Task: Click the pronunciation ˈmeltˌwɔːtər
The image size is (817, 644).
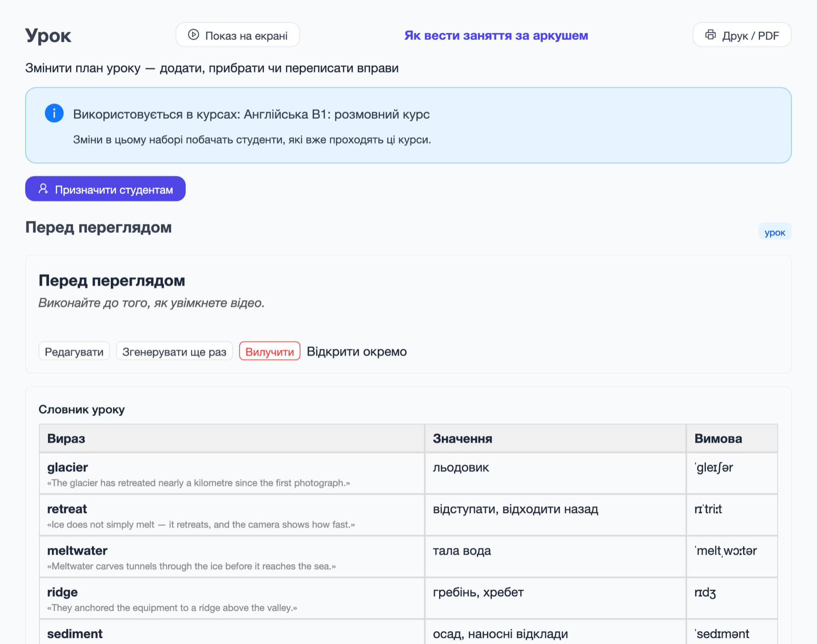Action: 725,551
